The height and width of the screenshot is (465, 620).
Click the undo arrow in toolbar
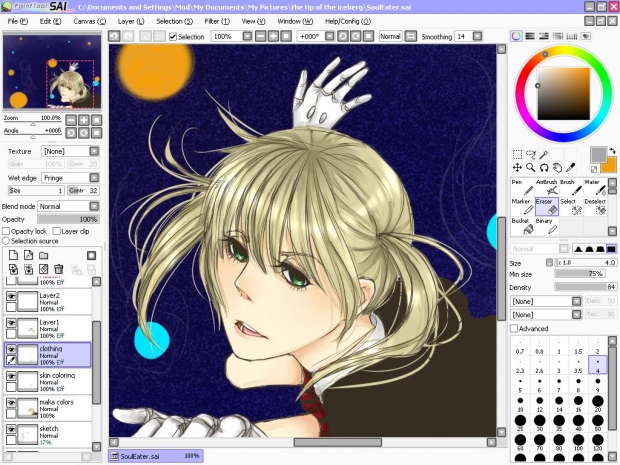coord(114,36)
